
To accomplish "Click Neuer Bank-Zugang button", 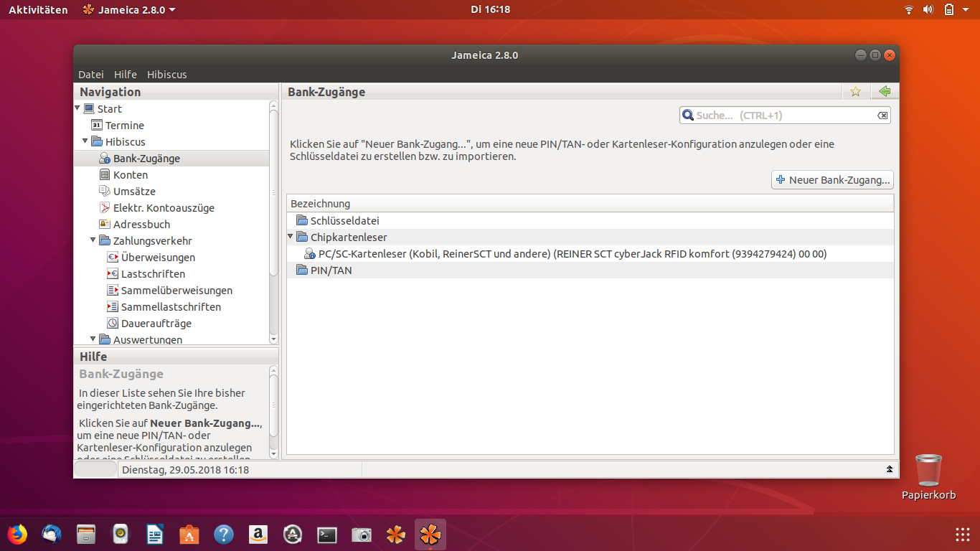I will 832,180.
